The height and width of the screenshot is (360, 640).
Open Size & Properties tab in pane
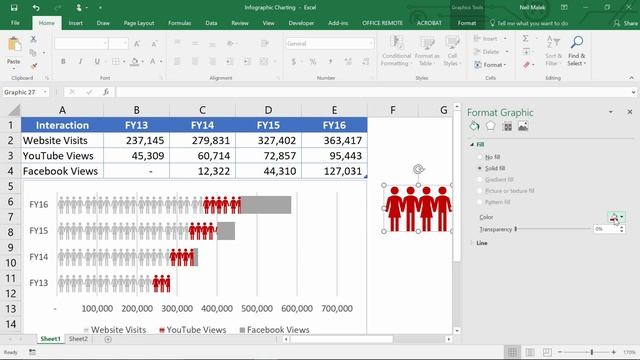click(x=507, y=127)
